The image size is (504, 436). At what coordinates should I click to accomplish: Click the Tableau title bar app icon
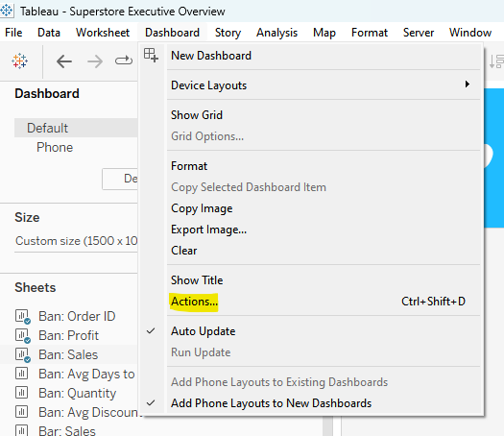pos(7,11)
